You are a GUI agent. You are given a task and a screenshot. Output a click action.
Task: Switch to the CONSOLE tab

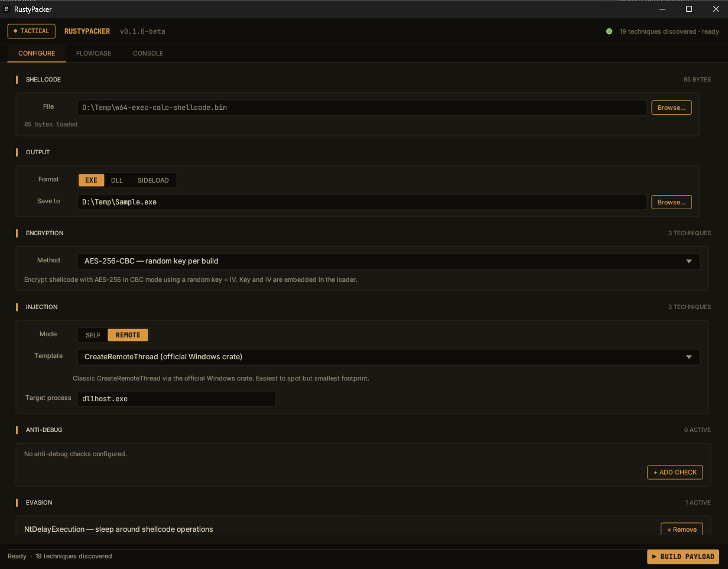click(x=148, y=53)
